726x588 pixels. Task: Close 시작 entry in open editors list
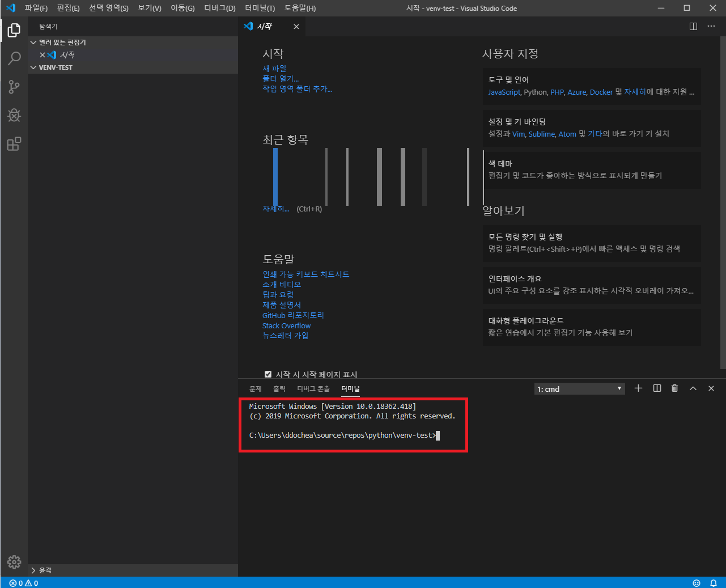(43, 55)
